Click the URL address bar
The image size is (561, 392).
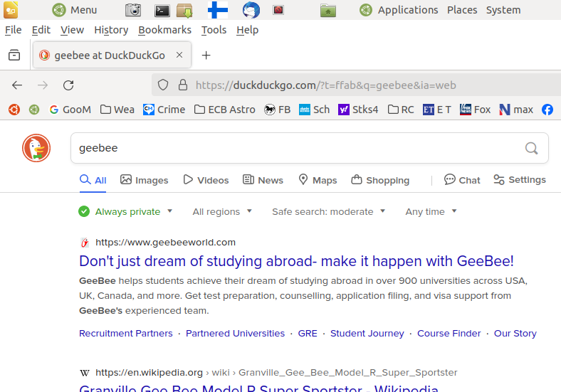[358, 85]
